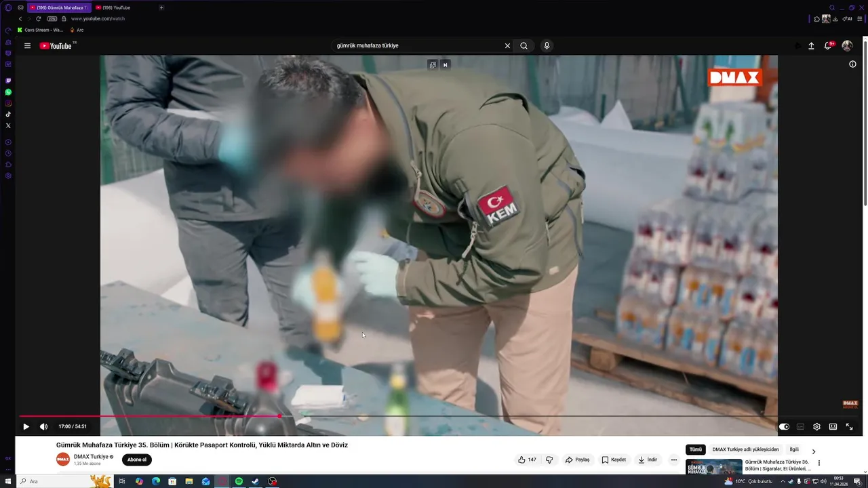
Task: Open the DMAX Turkiye channel name link
Action: (x=91, y=457)
